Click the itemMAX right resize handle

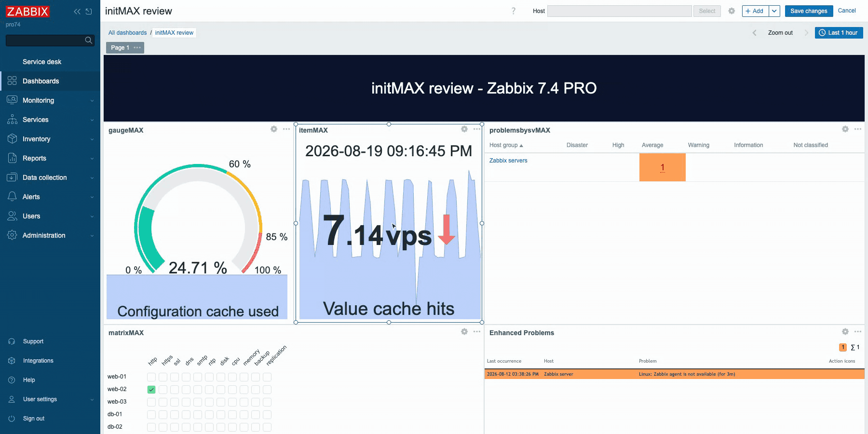482,223
